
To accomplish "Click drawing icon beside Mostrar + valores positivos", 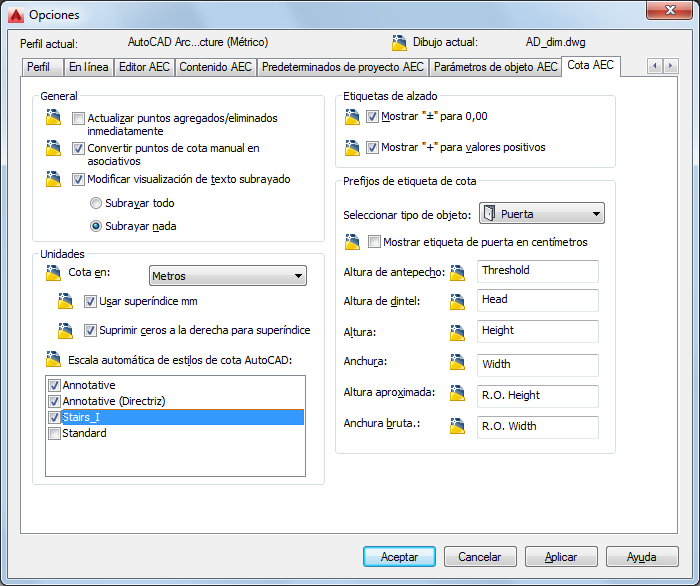I will point(352,148).
